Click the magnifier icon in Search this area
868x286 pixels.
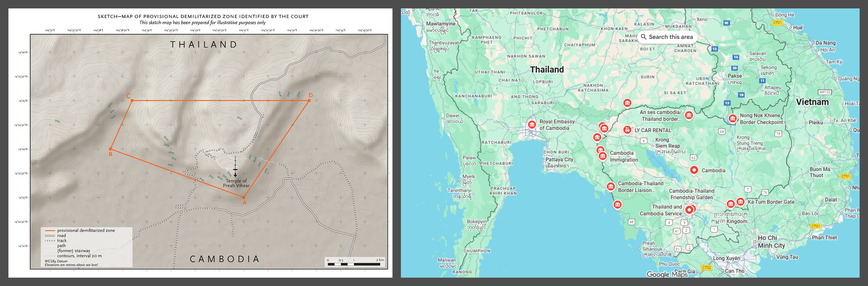pos(644,37)
